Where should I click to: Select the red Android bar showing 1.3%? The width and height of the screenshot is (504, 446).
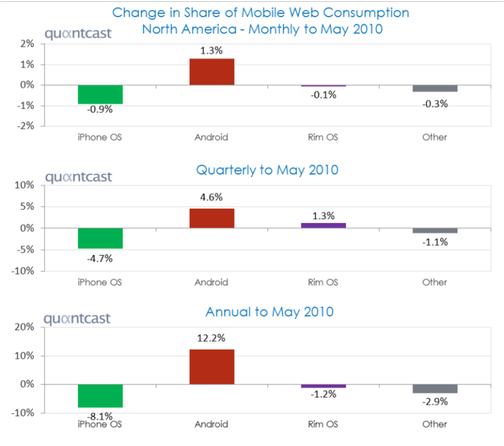pos(212,71)
